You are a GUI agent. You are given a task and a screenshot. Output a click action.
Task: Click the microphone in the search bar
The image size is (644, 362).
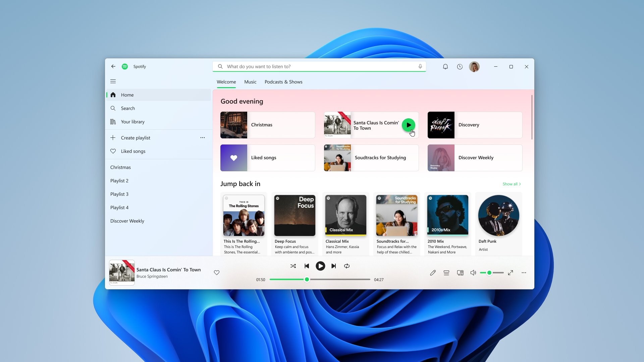pyautogui.click(x=420, y=66)
